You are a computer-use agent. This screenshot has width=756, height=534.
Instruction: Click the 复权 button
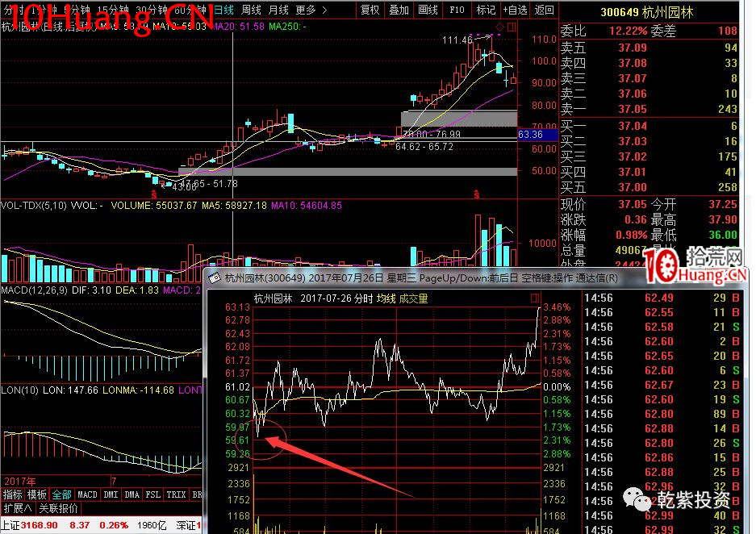[370, 10]
